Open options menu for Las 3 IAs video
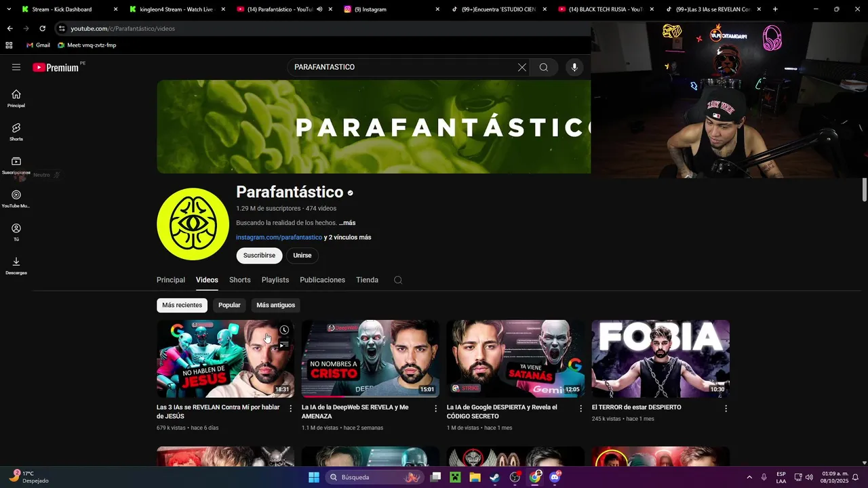Viewport: 868px width, 488px height. [x=291, y=409]
